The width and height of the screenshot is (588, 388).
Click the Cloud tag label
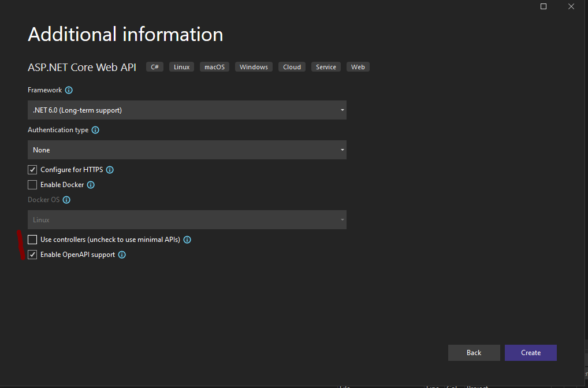click(292, 67)
